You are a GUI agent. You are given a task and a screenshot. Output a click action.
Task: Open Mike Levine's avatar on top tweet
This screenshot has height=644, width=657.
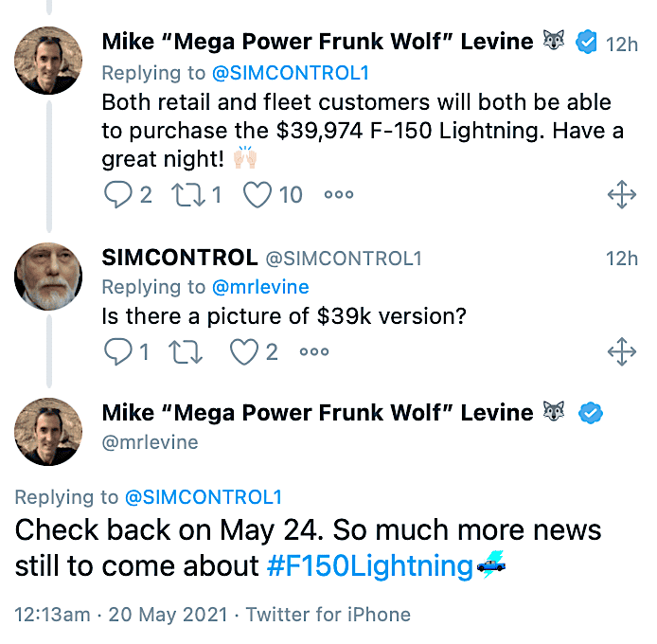[48, 59]
